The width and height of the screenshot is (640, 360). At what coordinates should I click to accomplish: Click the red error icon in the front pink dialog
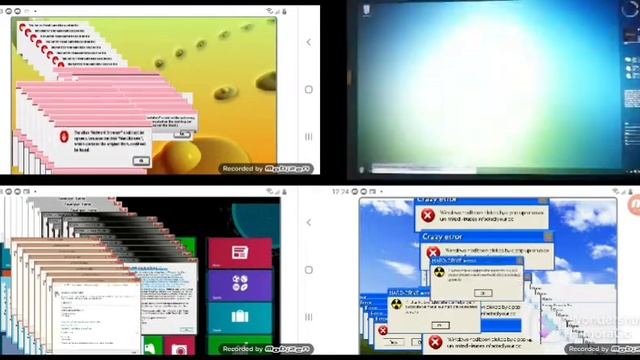(x=64, y=136)
